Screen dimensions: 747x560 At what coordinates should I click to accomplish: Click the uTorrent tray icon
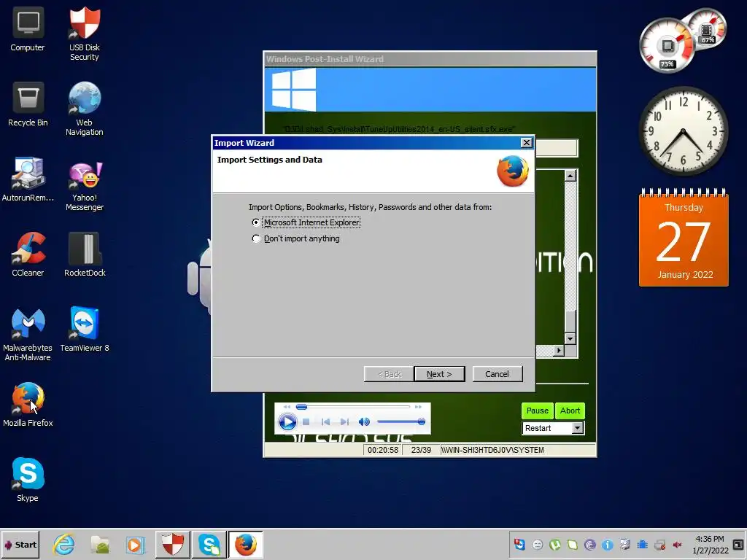554,545
